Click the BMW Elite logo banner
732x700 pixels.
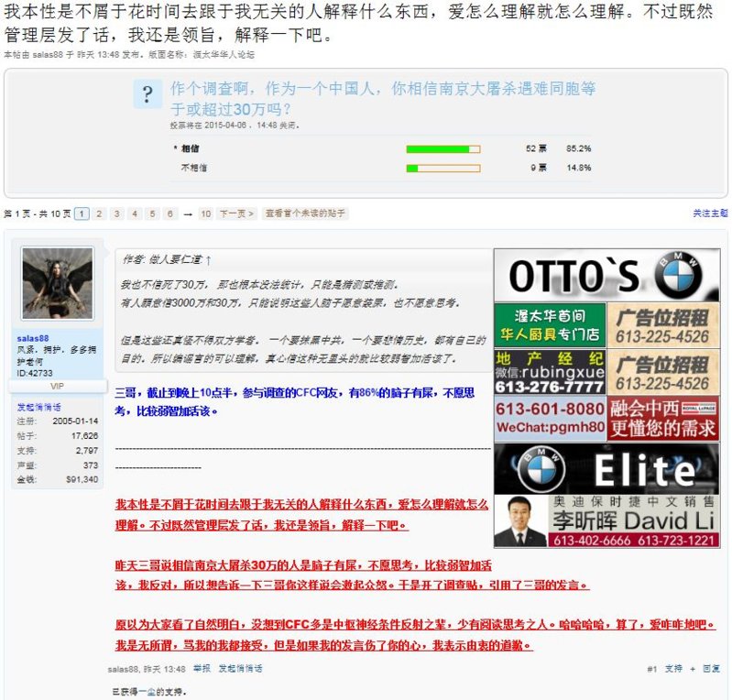pyautogui.click(x=606, y=468)
